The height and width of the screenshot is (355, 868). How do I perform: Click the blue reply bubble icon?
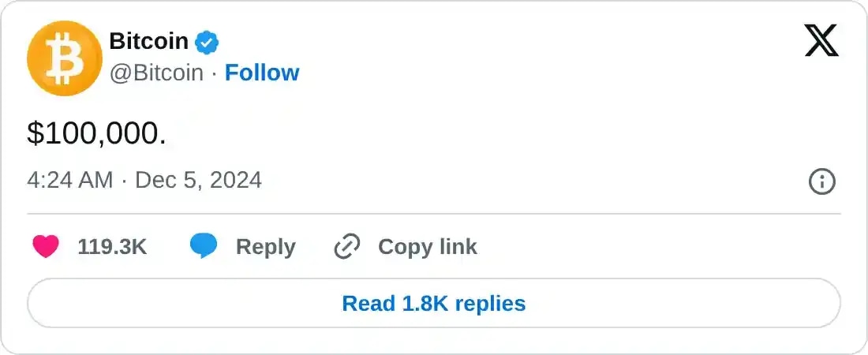coord(204,247)
